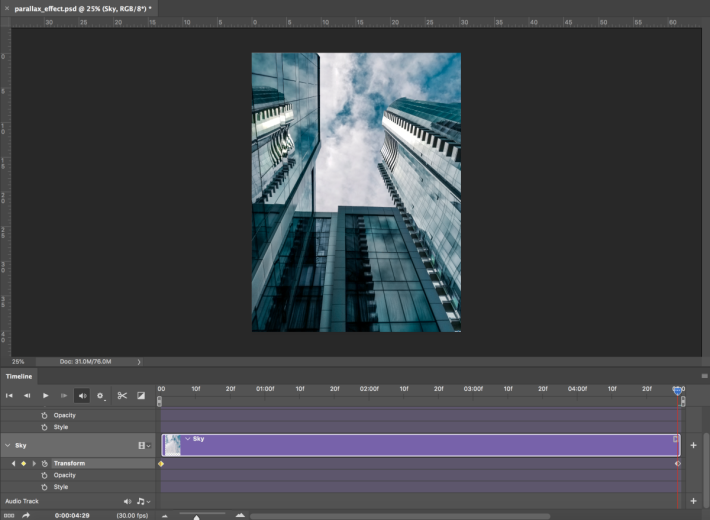Viewport: 710px width, 520px height.
Task: Convert to frame animation button
Action: point(9,515)
